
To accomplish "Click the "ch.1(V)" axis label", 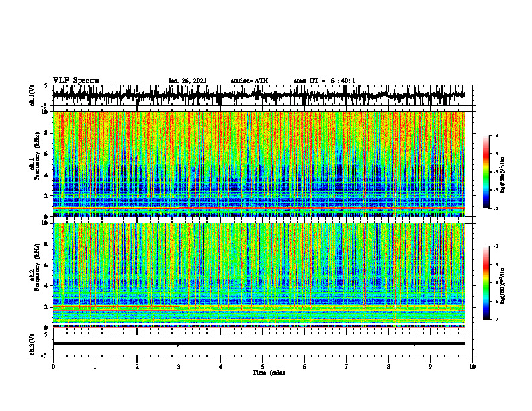I will click(32, 95).
